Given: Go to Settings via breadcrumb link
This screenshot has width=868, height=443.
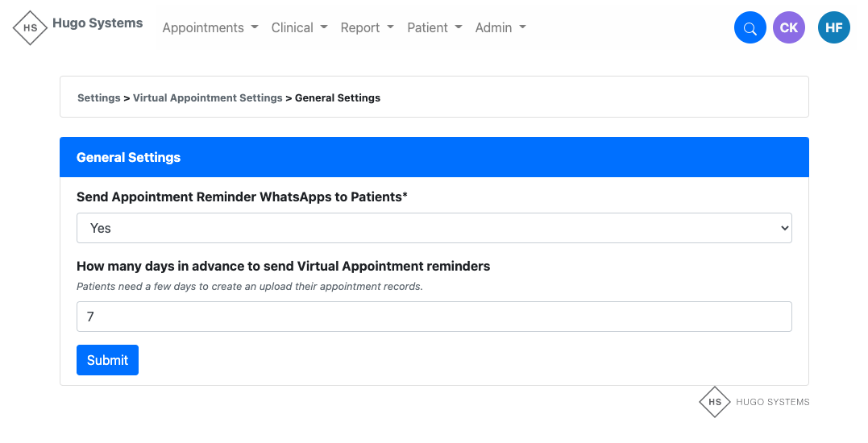Looking at the screenshot, I should pyautogui.click(x=98, y=98).
